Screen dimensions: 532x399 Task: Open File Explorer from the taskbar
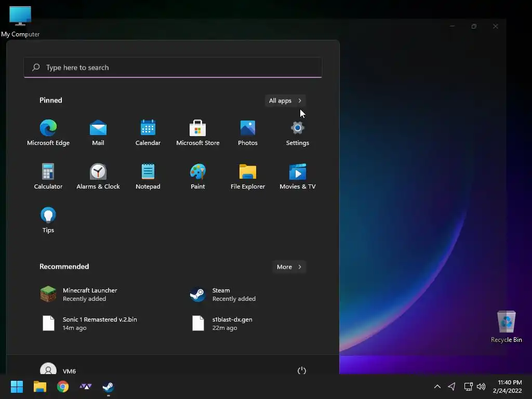click(39, 387)
